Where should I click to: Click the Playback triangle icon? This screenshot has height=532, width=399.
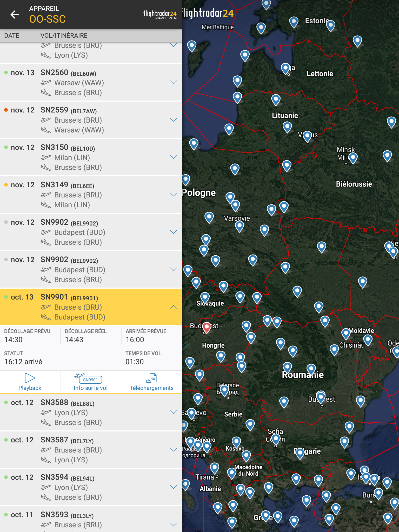[30, 378]
